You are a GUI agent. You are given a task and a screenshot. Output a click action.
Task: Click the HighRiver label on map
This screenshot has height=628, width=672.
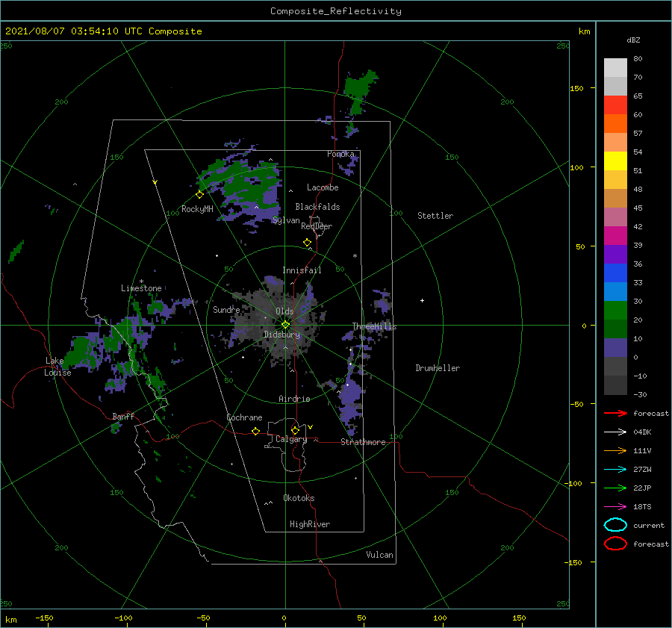coord(310,524)
